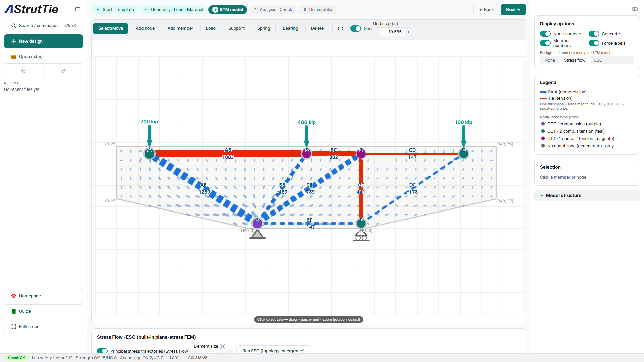Go to the Analysis · Check step tab
The height and width of the screenshot is (362, 644).
click(272, 10)
